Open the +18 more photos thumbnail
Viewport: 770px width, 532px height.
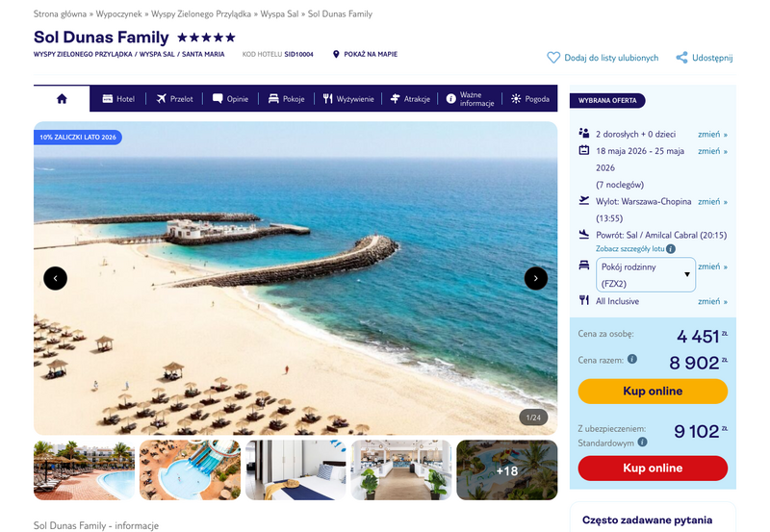click(507, 470)
